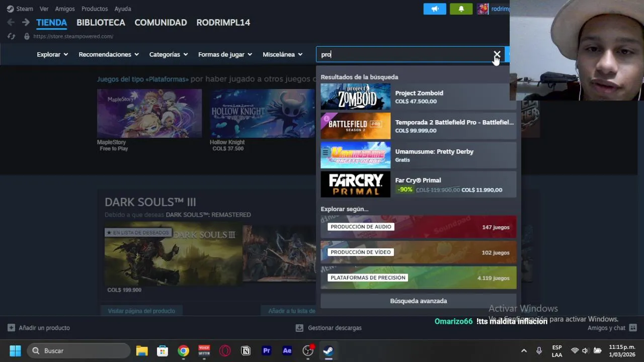Open the RODRIMPL14 profile tab
Viewport: 644px width, 362px height.
[223, 23]
